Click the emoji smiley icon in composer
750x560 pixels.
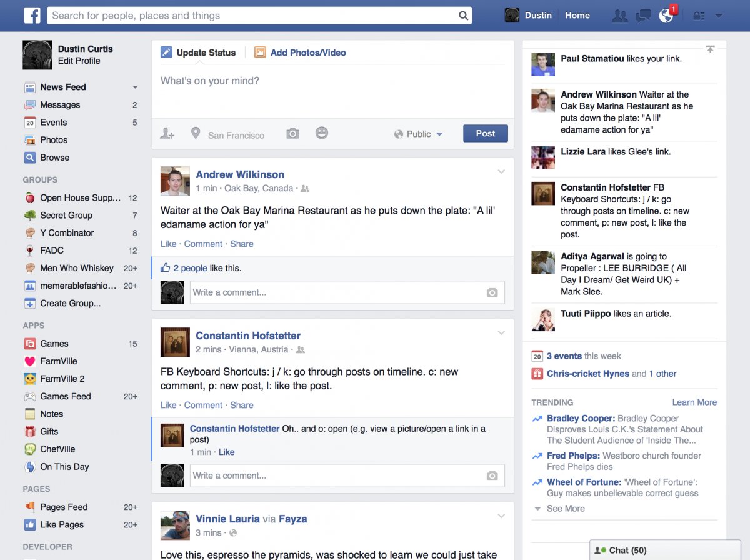322,133
